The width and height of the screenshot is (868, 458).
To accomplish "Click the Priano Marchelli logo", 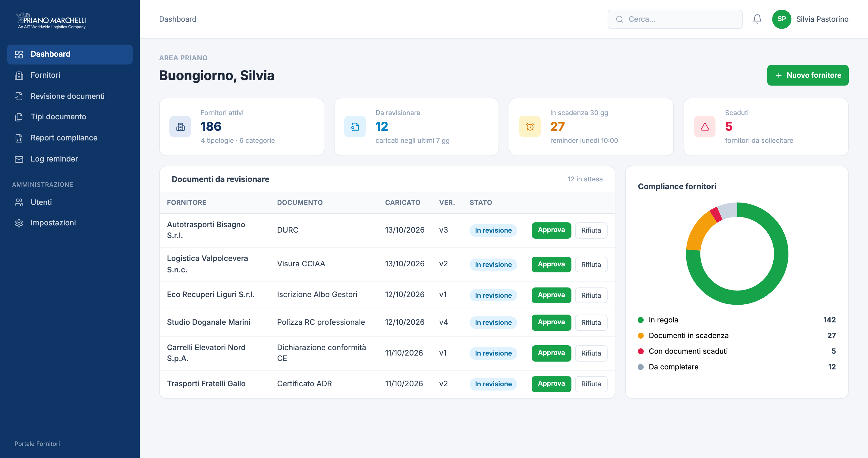I will click(x=52, y=20).
